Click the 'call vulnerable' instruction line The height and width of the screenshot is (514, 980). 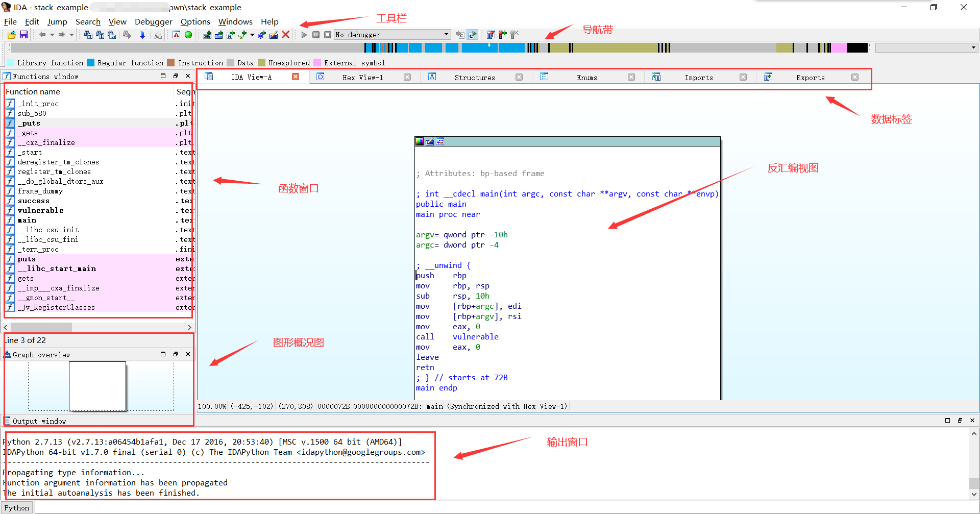pyautogui.click(x=457, y=337)
